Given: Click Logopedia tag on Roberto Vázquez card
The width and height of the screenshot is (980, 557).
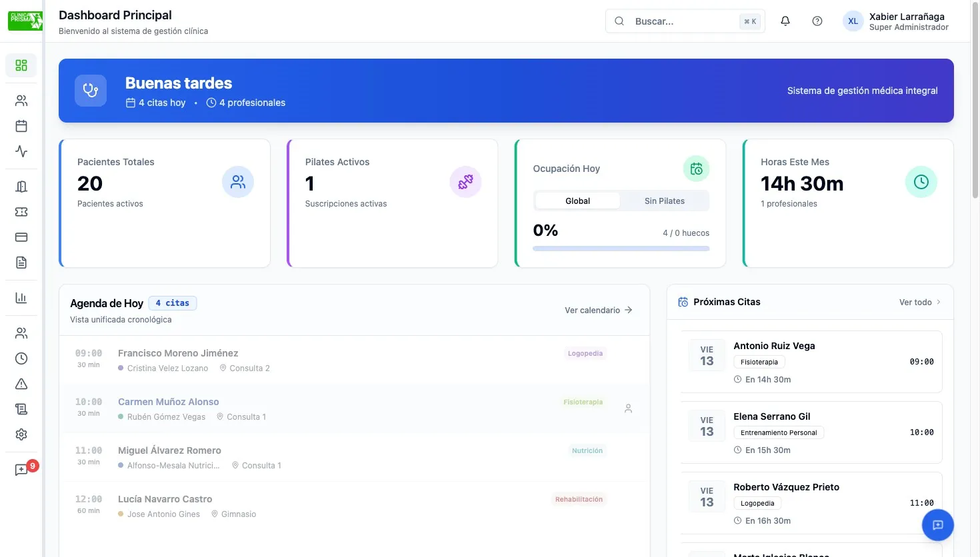Looking at the screenshot, I should pos(757,504).
